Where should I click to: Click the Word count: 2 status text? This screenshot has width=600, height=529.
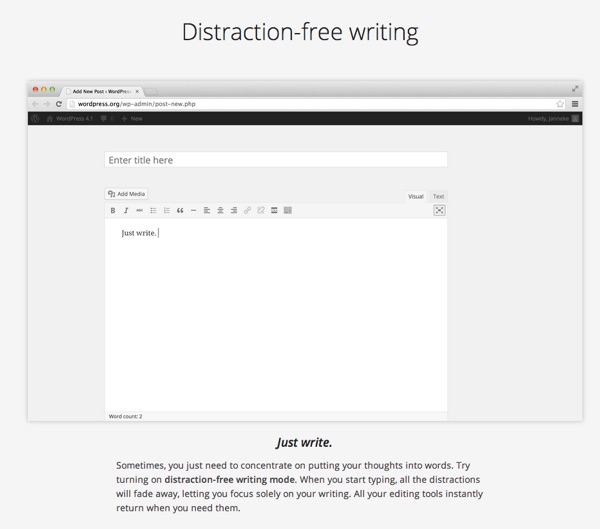point(126,416)
